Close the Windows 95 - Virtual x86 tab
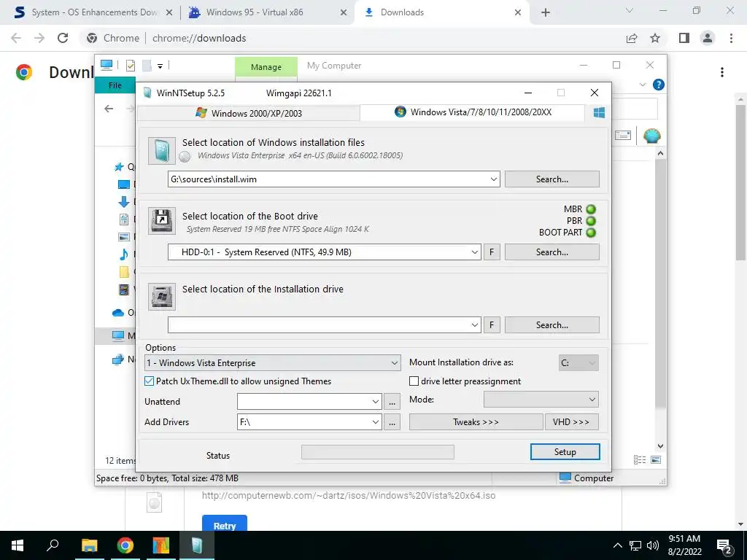Image resolution: width=747 pixels, height=560 pixels. [x=344, y=12]
